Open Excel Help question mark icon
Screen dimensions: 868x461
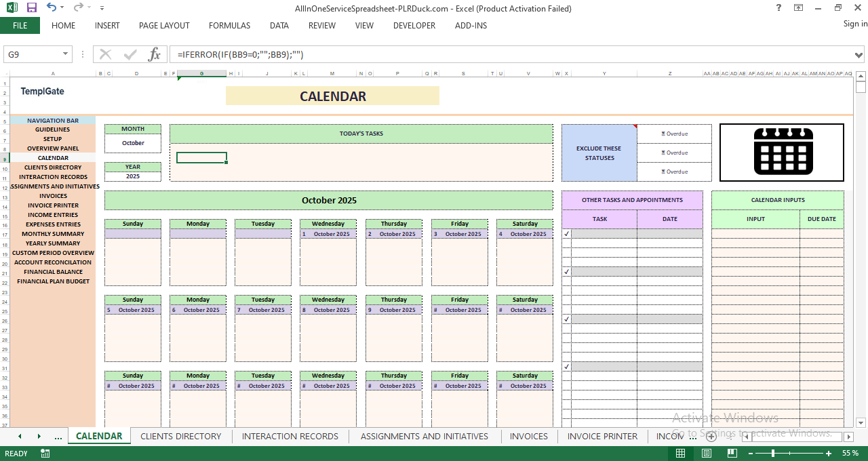(778, 8)
